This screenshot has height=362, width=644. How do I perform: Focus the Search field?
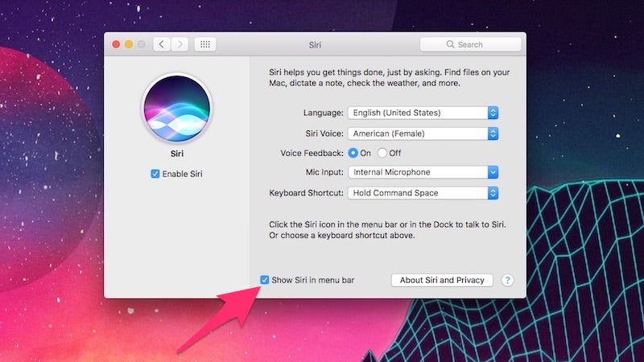tap(470, 44)
